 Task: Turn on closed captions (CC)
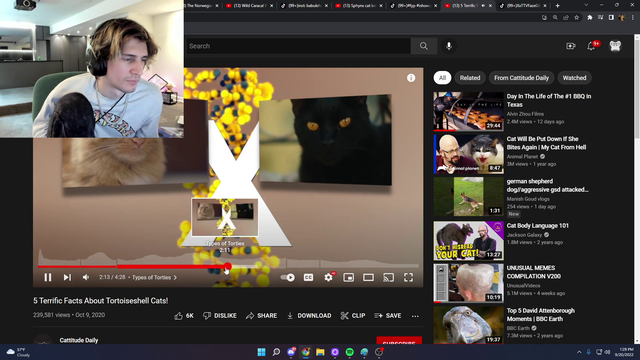pos(308,278)
